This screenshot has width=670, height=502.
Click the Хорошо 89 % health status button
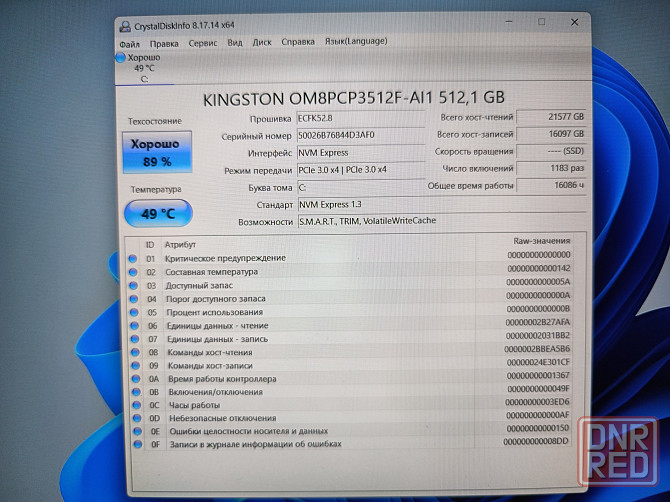(155, 152)
